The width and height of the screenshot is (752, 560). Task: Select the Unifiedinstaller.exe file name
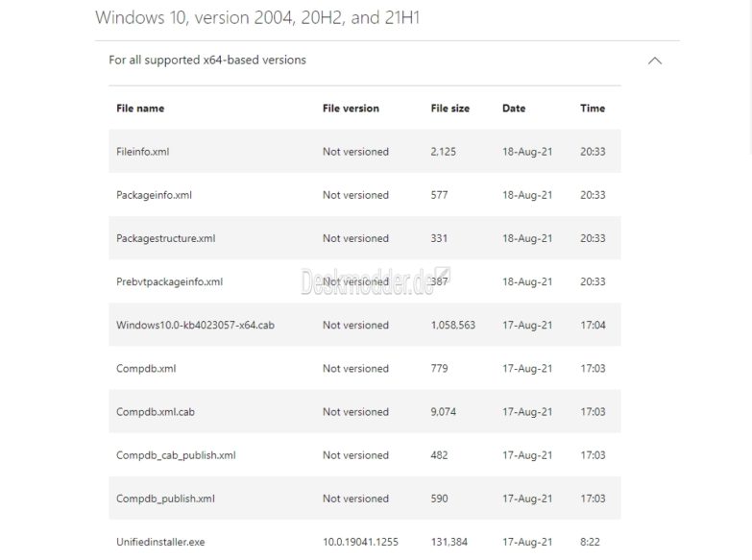click(x=160, y=542)
